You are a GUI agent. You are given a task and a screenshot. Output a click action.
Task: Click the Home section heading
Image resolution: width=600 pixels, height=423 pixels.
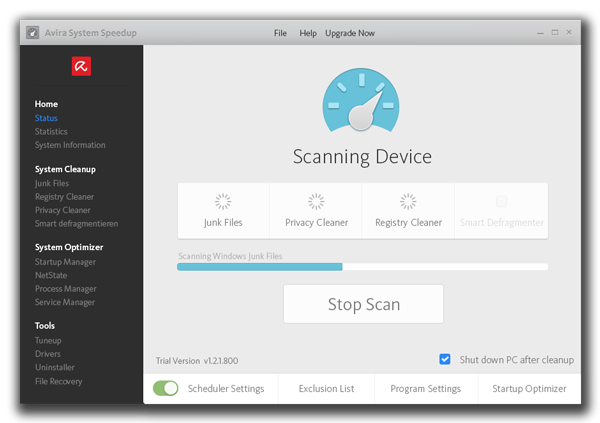pyautogui.click(x=46, y=104)
